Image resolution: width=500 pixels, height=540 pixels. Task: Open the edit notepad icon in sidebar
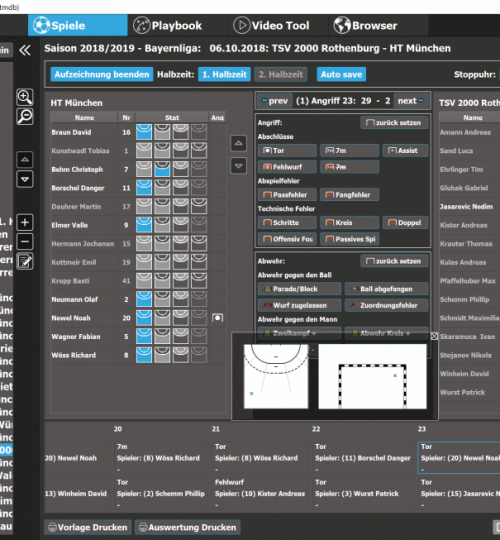[25, 261]
